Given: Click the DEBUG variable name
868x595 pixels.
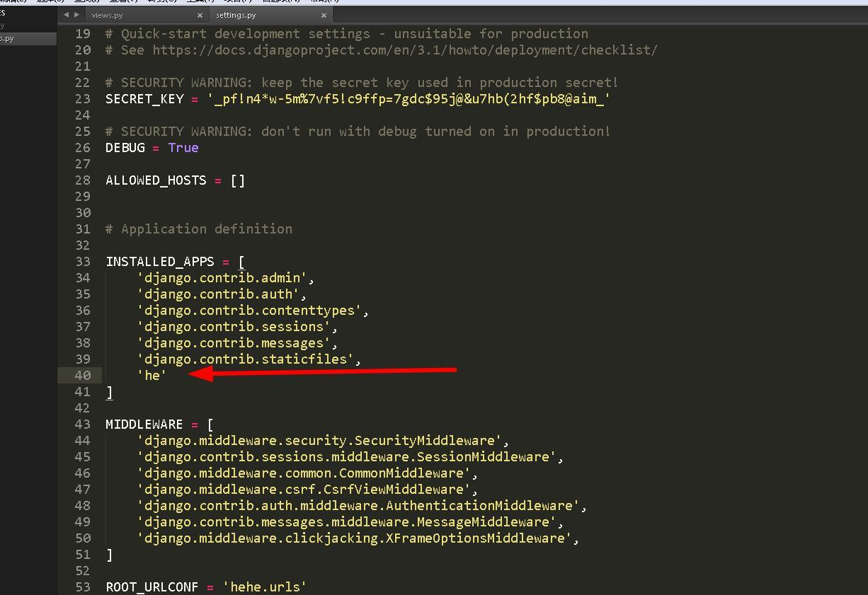Looking at the screenshot, I should (x=125, y=147).
